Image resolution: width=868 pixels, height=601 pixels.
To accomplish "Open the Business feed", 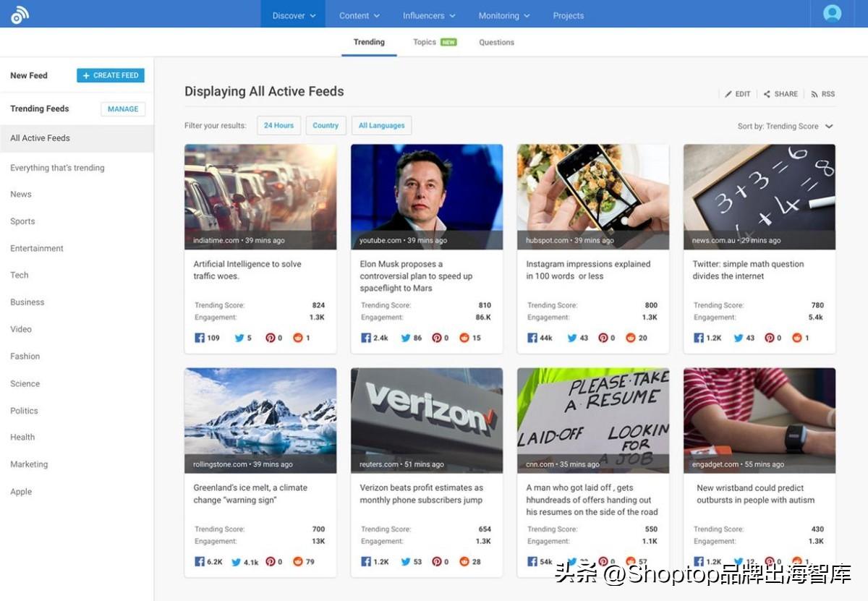I will pyautogui.click(x=27, y=302).
